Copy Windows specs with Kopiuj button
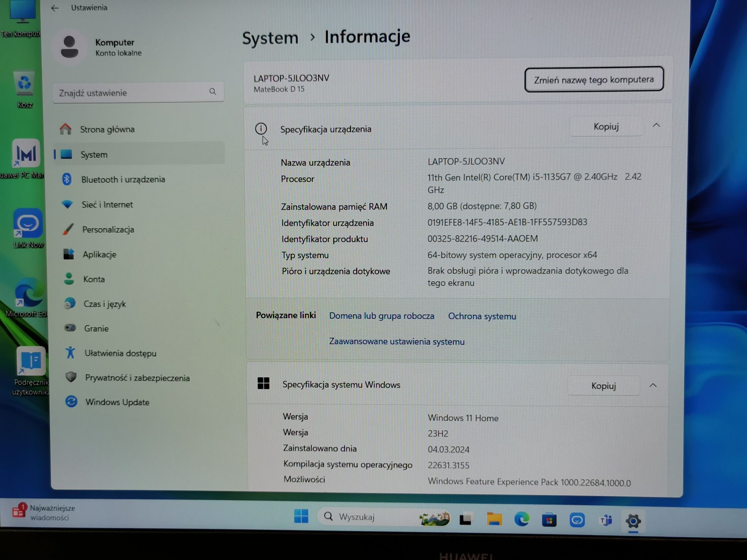Image resolution: width=747 pixels, height=560 pixels. tap(604, 386)
